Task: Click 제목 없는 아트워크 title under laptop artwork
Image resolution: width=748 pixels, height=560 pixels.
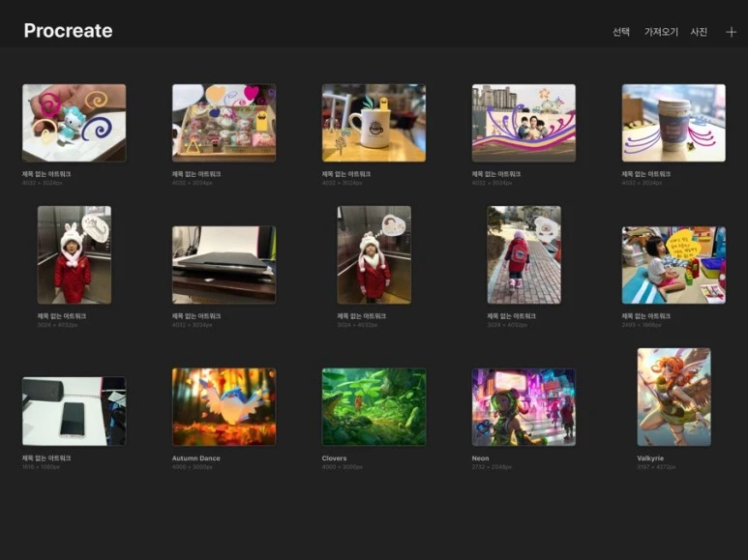Action: (196, 315)
